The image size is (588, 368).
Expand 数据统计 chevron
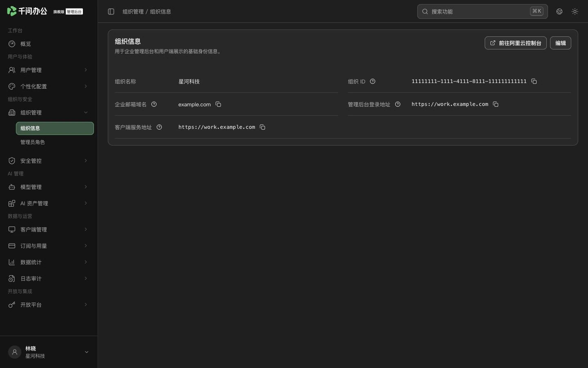(x=86, y=262)
